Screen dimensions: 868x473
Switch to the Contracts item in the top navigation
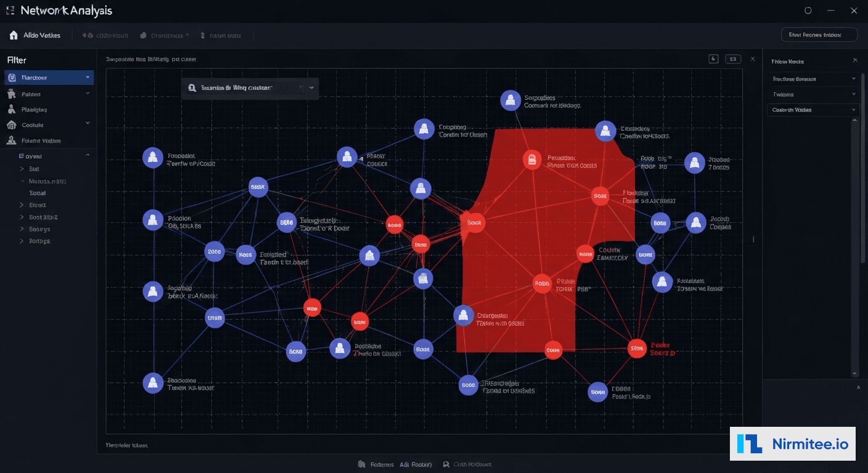point(164,35)
